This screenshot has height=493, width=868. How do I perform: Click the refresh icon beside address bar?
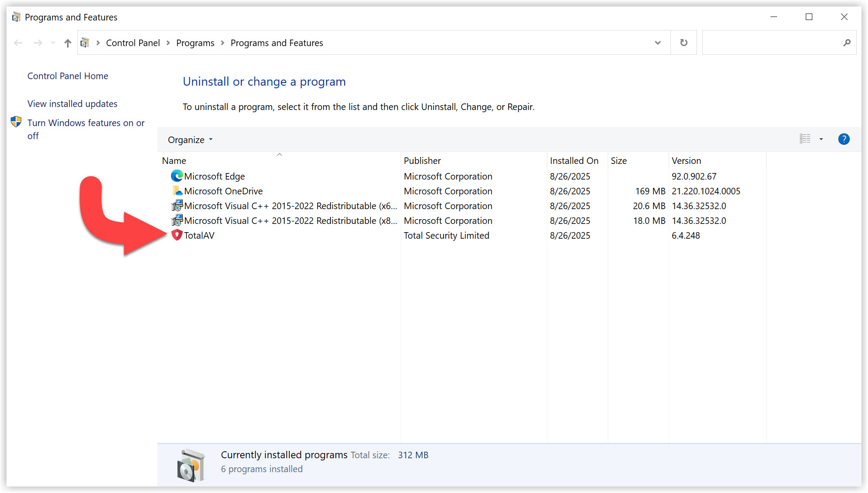684,43
